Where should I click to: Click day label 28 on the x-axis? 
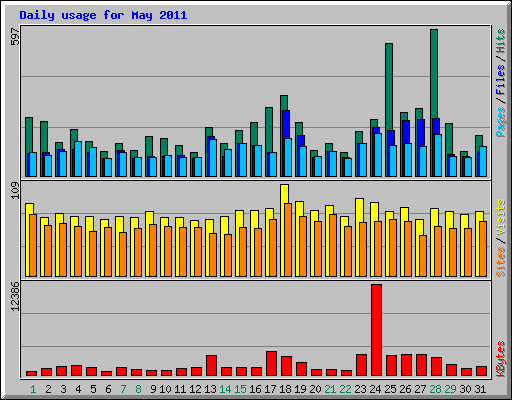tap(435, 389)
